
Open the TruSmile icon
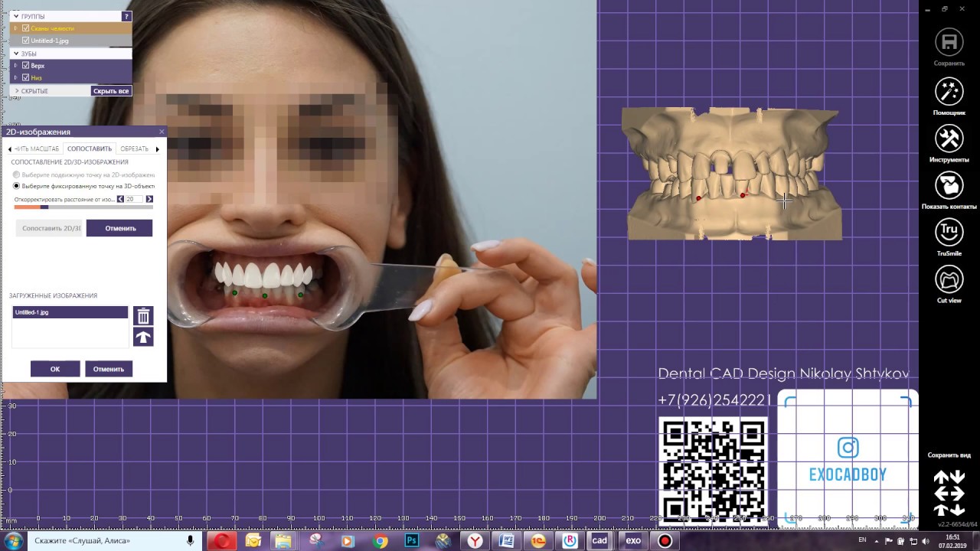click(949, 232)
